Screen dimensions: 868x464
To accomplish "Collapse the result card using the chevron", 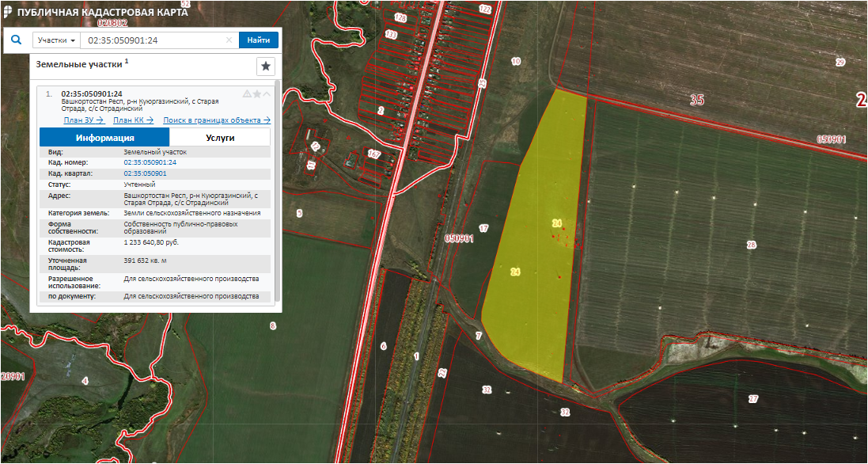I will tap(266, 93).
